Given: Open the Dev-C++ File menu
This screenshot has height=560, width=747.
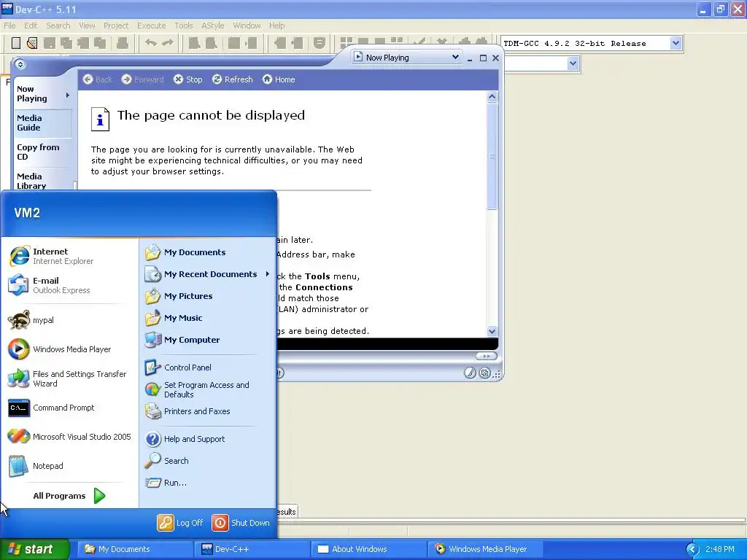Looking at the screenshot, I should click(9, 26).
